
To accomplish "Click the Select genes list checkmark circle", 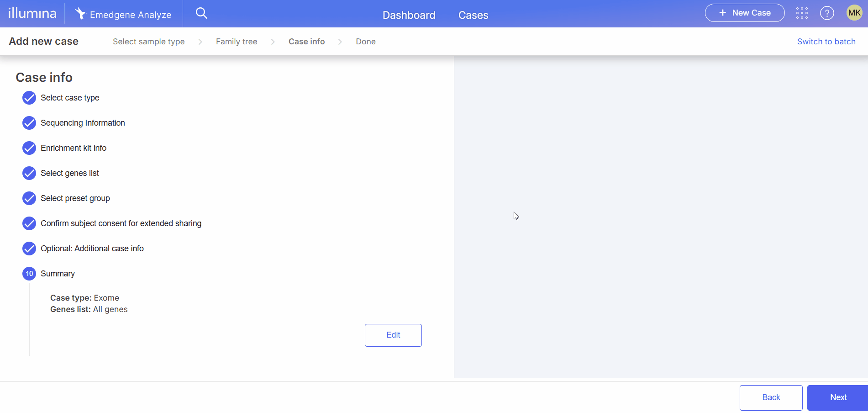I will (29, 173).
